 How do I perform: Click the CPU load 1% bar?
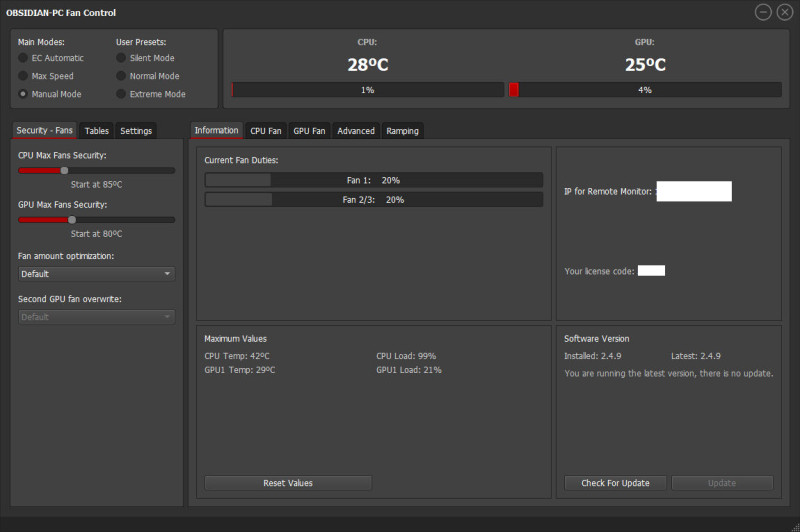click(367, 90)
